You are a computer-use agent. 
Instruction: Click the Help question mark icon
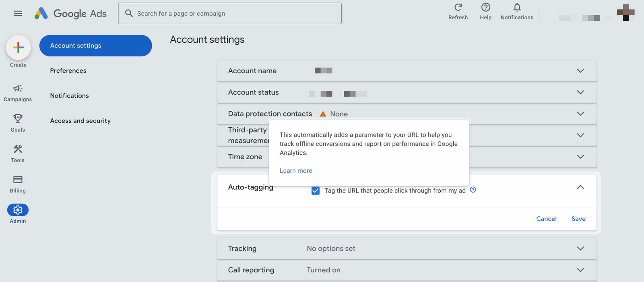point(485,8)
